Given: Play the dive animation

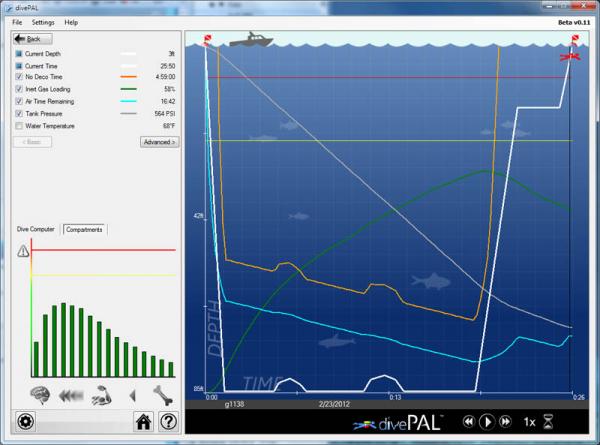Looking at the screenshot, I should (487, 422).
